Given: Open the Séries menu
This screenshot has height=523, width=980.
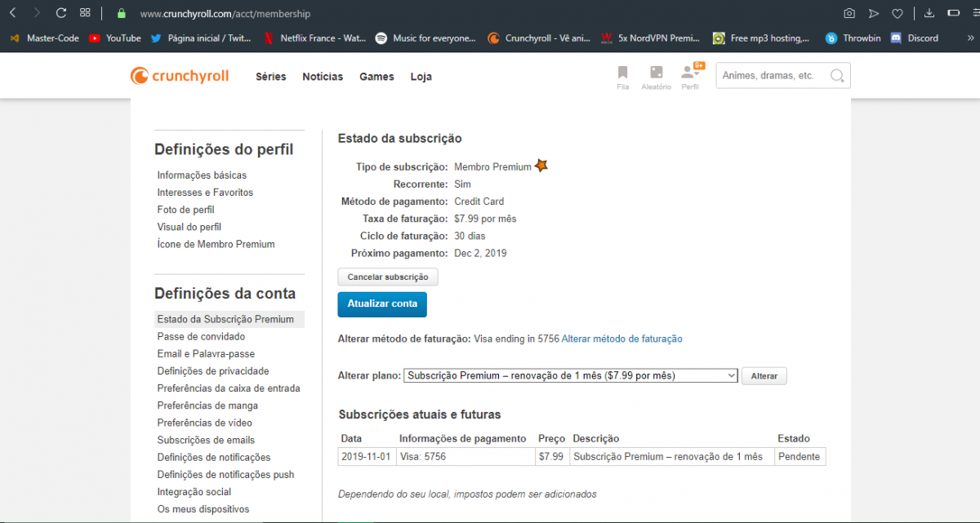Looking at the screenshot, I should 270,77.
